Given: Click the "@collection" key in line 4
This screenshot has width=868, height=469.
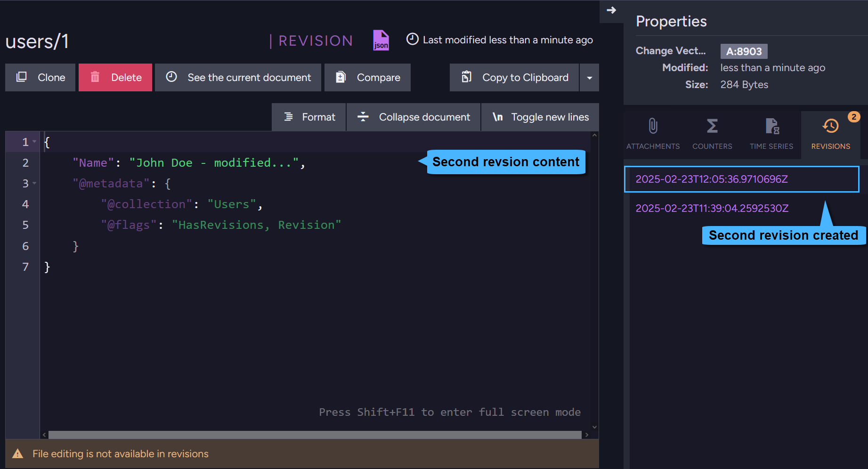Looking at the screenshot, I should pos(146,204).
